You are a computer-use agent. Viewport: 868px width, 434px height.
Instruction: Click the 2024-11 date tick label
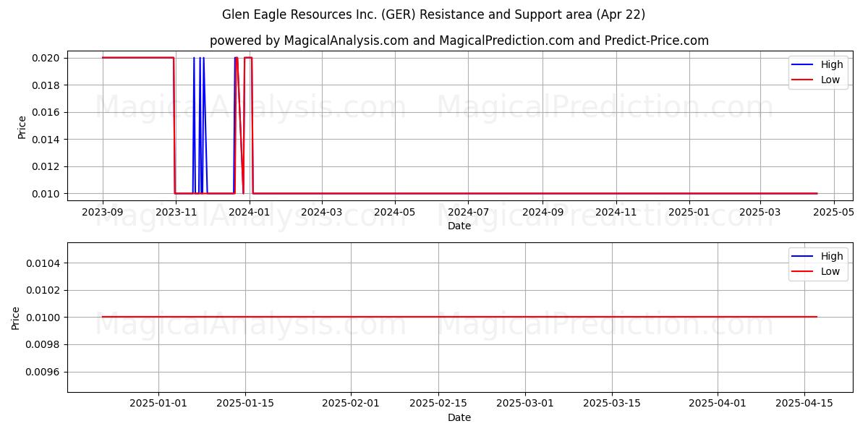click(x=616, y=212)
